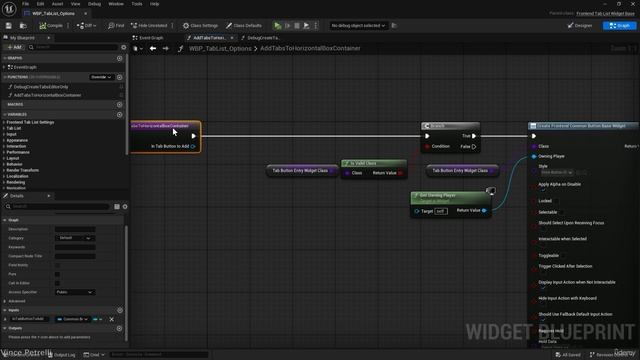Add a new macro with plus icon
The width and height of the screenshot is (640, 360).
pos(120,104)
